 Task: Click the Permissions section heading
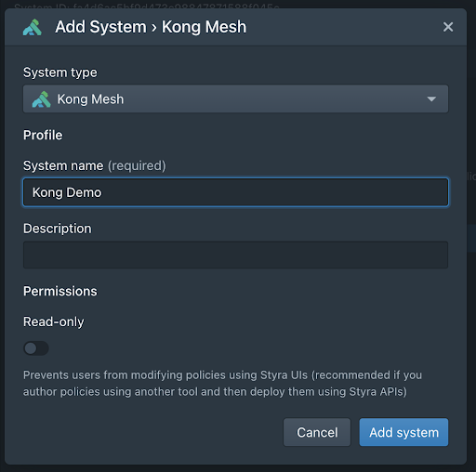pos(60,292)
